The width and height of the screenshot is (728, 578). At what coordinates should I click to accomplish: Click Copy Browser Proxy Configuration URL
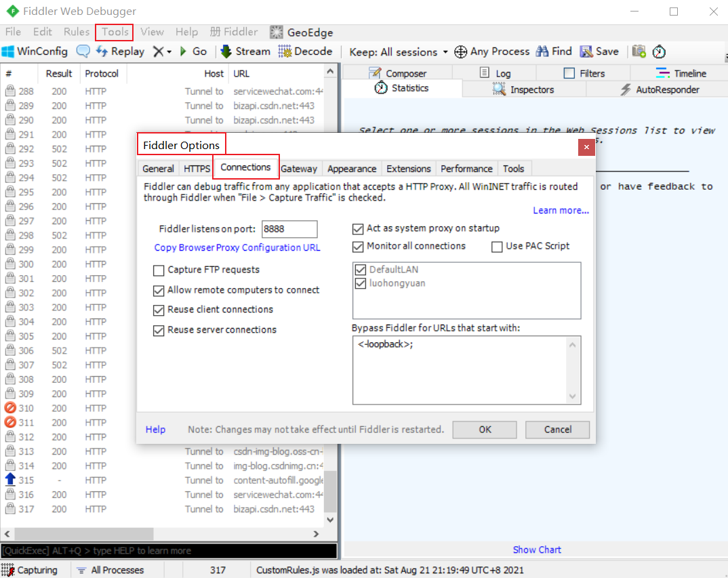237,247
